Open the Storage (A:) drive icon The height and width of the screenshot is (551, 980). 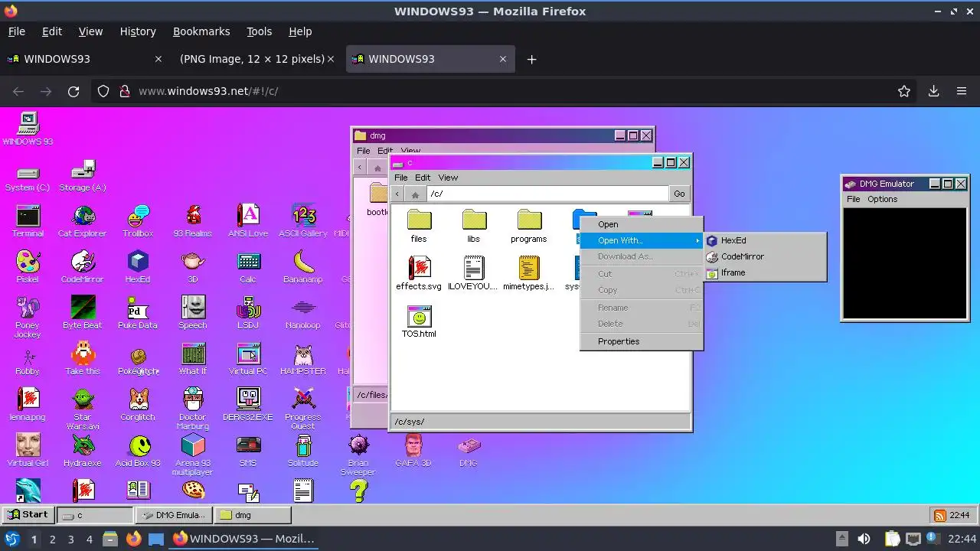point(83,175)
